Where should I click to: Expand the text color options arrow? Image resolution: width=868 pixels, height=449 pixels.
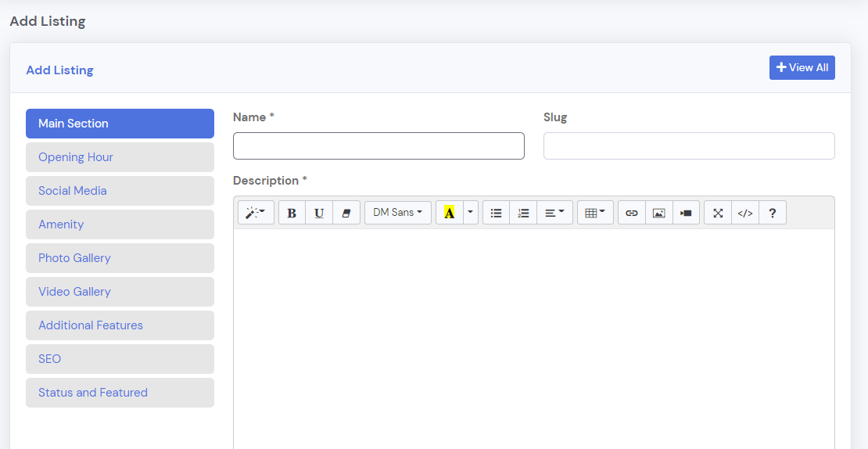470,213
